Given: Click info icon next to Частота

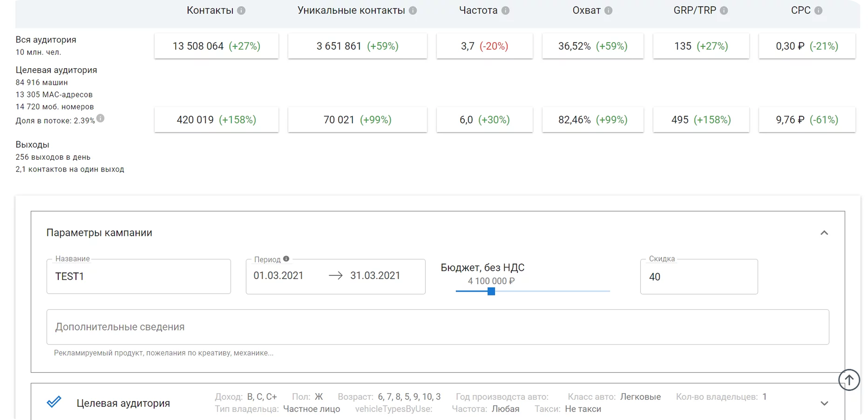Looking at the screenshot, I should (506, 10).
